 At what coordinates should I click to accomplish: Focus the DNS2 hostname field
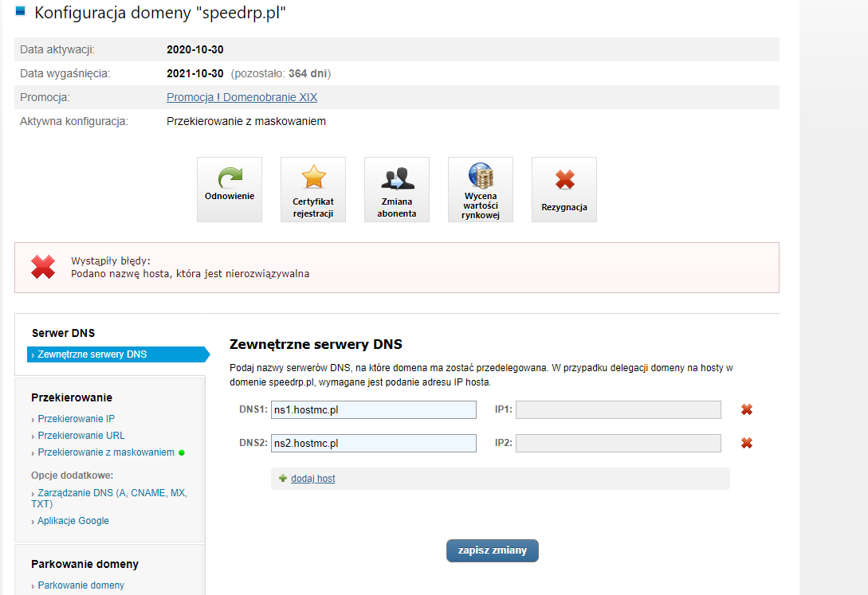[373, 443]
